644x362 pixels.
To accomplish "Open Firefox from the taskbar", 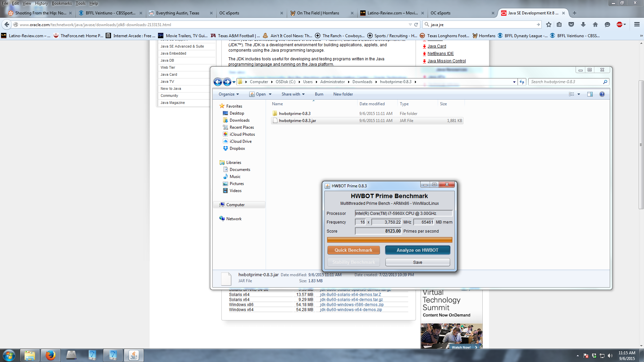I will 50,355.
